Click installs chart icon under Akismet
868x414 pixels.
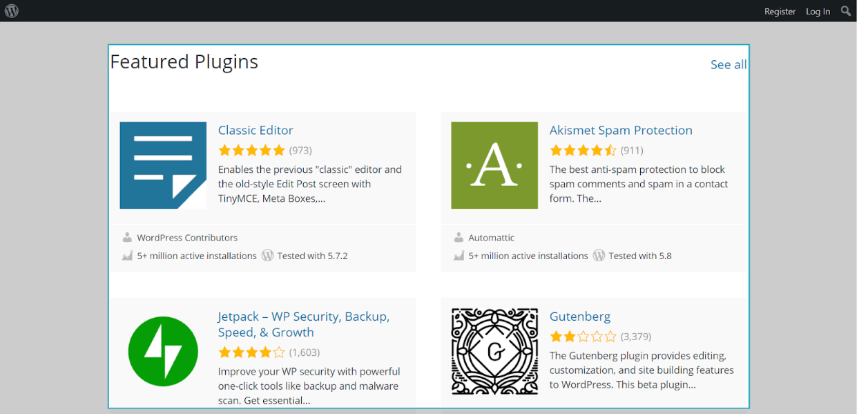click(459, 256)
